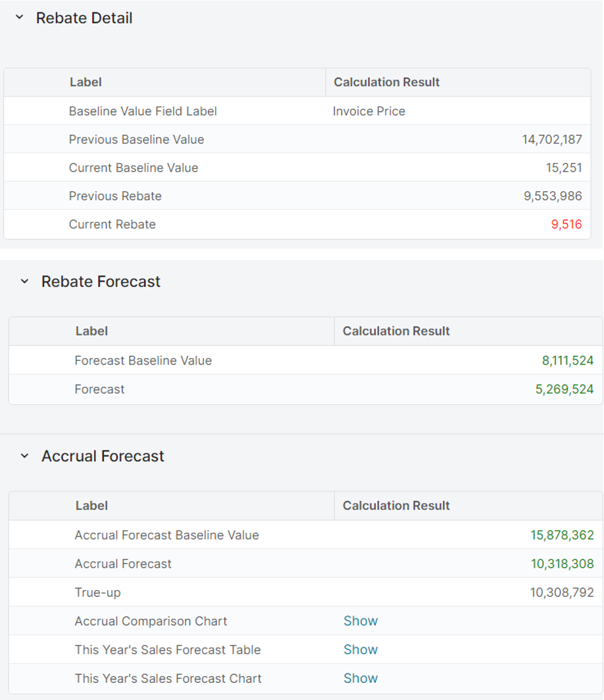Click the red Current Rebate value 9,516
The height and width of the screenshot is (700, 604).
pos(566,224)
